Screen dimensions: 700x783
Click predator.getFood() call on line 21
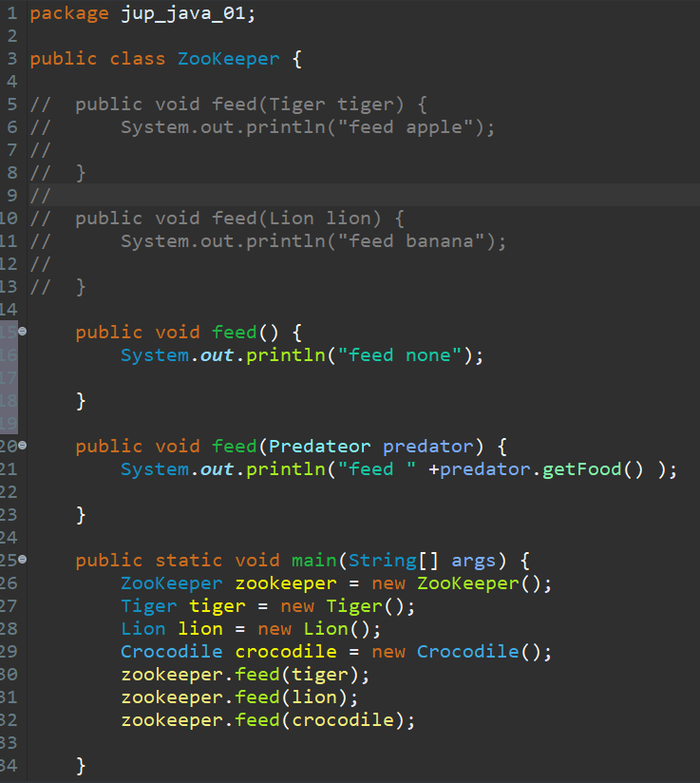(x=541, y=469)
